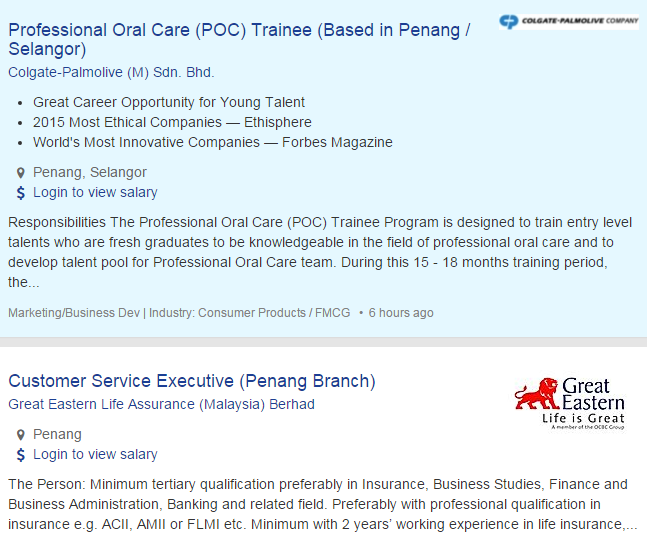
Task: Click Login to view salary for Great Eastern job
Action: click(x=95, y=454)
